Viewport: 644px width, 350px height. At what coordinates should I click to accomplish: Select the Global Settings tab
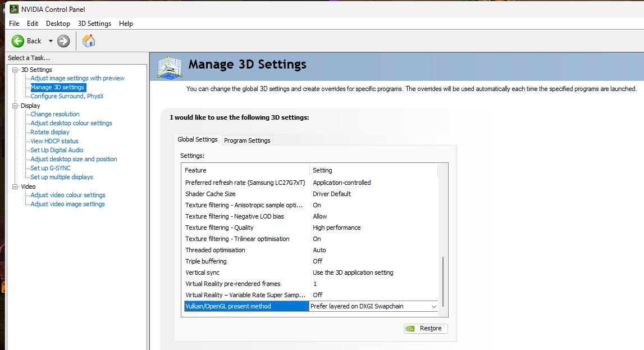[198, 139]
